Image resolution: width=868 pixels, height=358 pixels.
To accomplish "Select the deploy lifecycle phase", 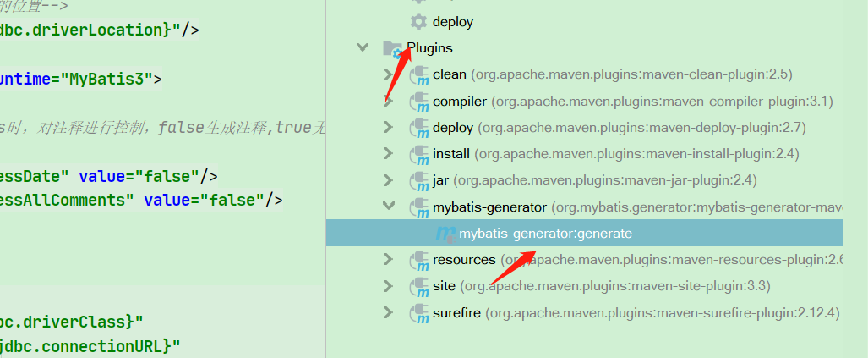I will 453,22.
